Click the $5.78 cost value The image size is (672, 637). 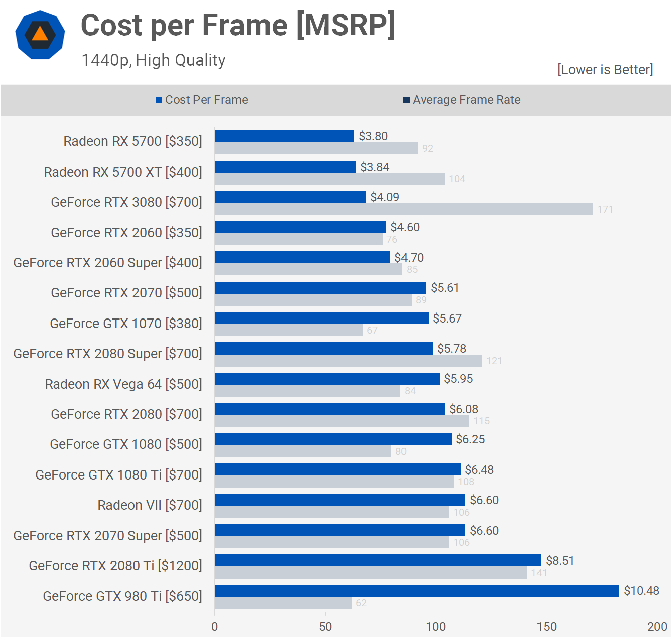coord(452,349)
